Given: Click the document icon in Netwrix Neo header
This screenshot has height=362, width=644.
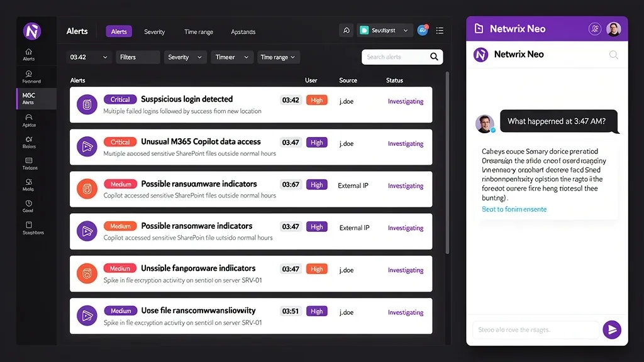Looking at the screenshot, I should point(479,28).
